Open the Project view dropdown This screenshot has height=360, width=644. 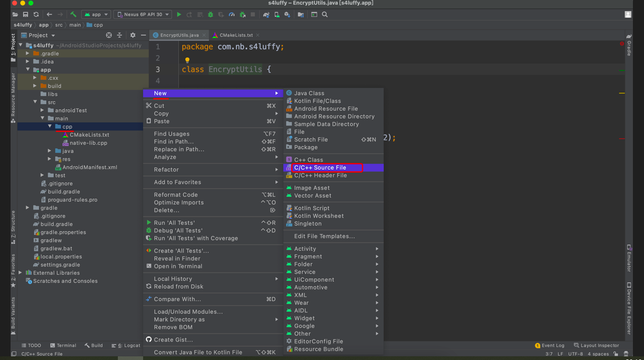pos(38,35)
